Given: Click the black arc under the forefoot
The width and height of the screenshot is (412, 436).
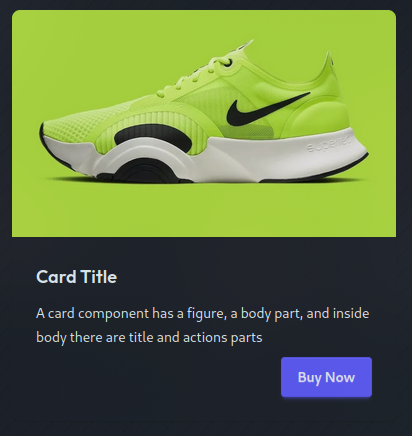Looking at the screenshot, I should pos(145,170).
